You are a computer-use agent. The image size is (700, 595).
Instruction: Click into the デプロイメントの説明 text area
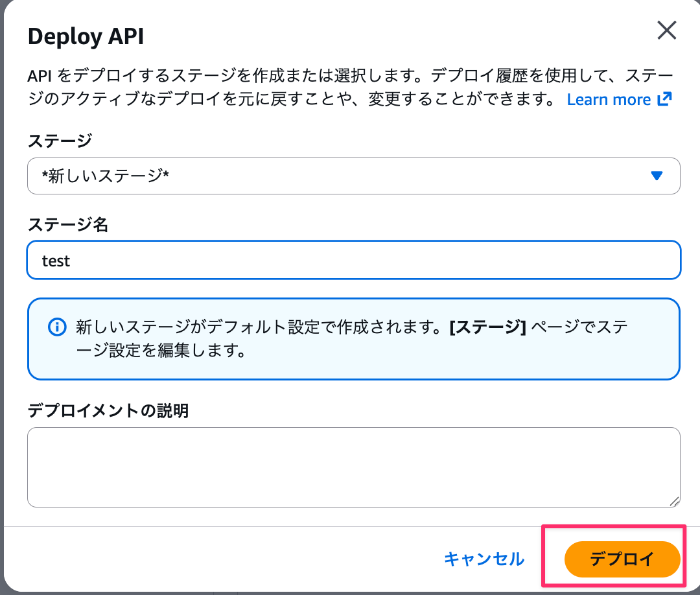pyautogui.click(x=353, y=467)
